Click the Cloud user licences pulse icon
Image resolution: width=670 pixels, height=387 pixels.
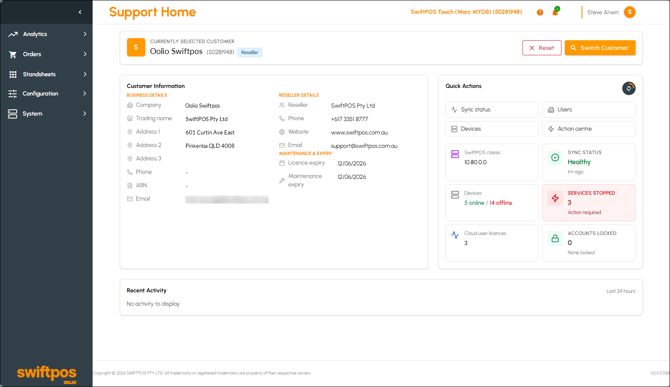point(455,235)
